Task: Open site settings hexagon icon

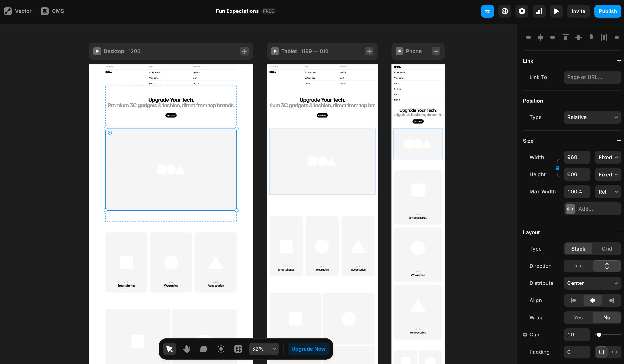Action: pyautogui.click(x=522, y=11)
